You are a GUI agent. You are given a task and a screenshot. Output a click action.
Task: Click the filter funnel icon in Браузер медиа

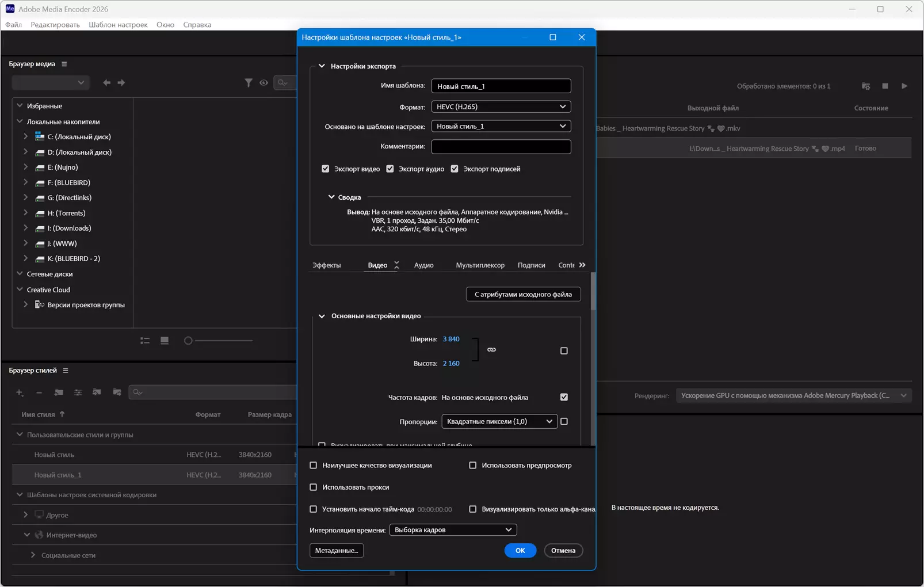tap(248, 83)
